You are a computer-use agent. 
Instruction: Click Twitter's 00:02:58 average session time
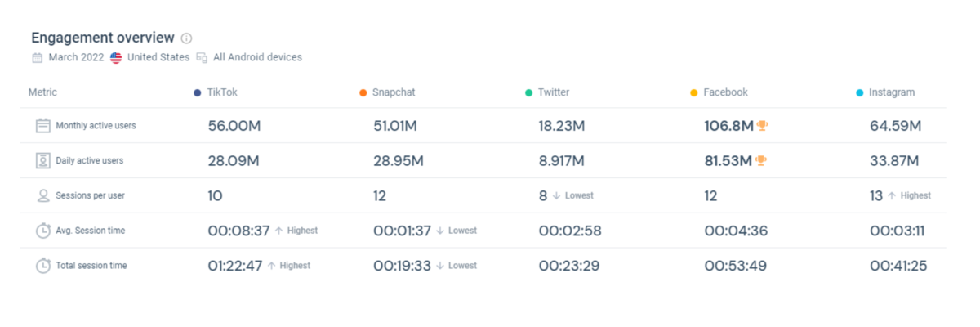[x=570, y=231]
